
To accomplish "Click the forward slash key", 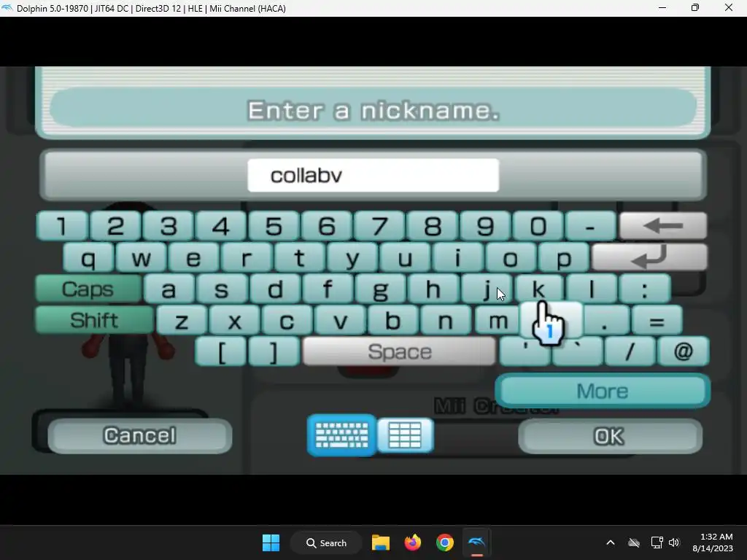I will pos(630,351).
